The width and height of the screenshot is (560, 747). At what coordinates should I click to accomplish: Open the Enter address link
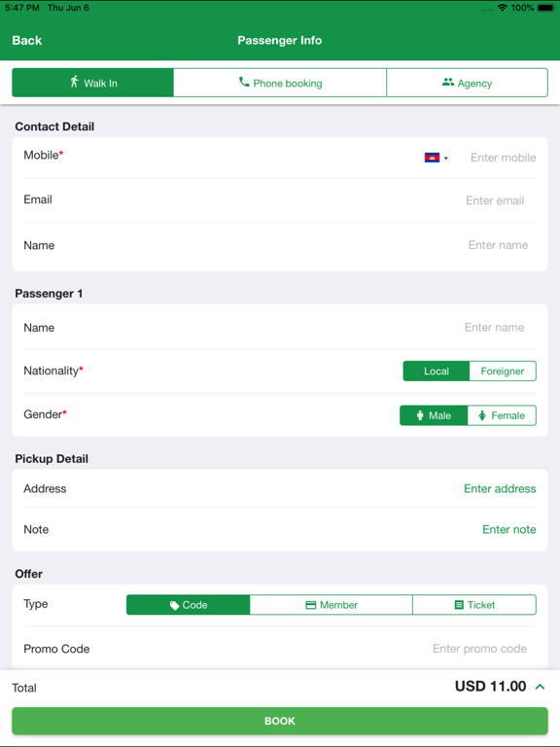coord(500,489)
